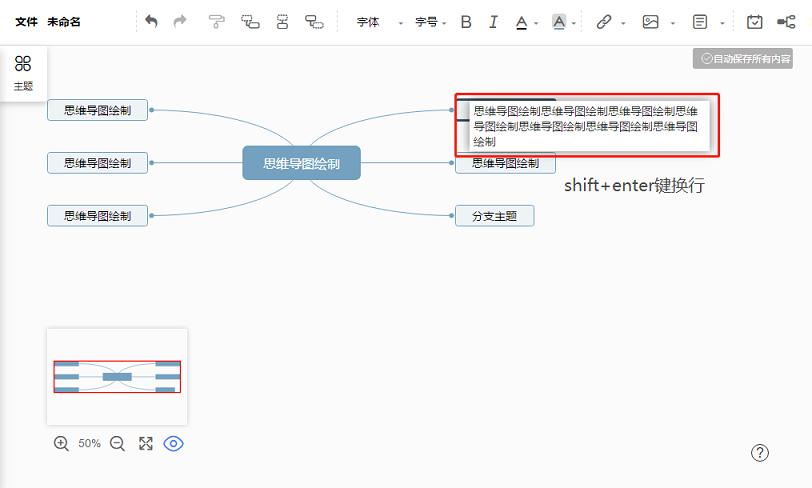Image resolution: width=812 pixels, height=488 pixels.
Task: Click the insert image icon
Action: pyautogui.click(x=650, y=22)
